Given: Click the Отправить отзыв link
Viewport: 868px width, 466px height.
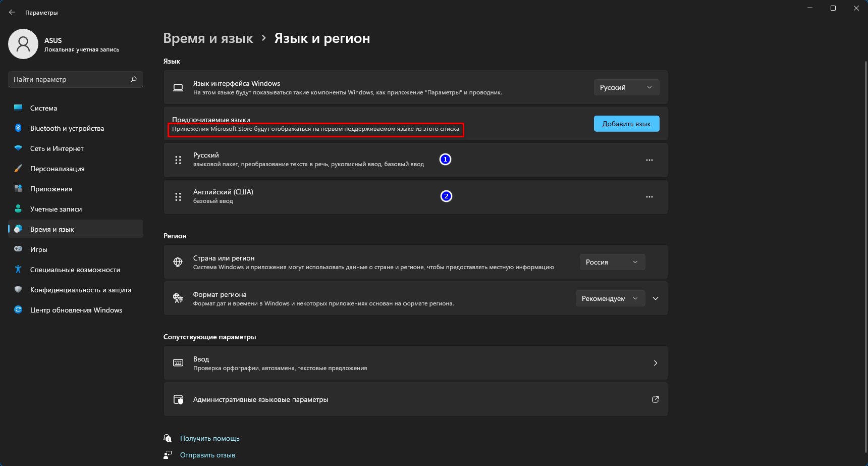Looking at the screenshot, I should tap(207, 455).
